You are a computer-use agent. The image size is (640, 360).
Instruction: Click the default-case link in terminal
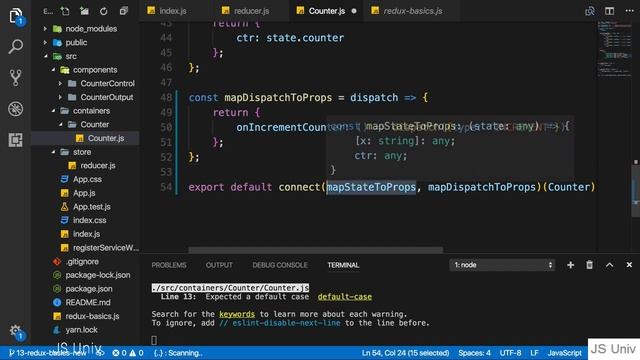coord(344,297)
